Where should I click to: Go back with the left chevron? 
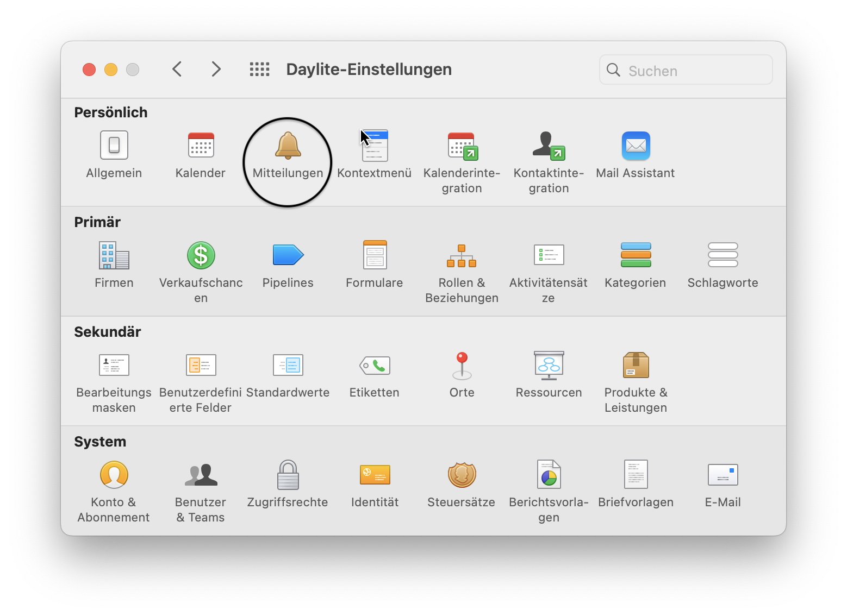click(x=177, y=69)
